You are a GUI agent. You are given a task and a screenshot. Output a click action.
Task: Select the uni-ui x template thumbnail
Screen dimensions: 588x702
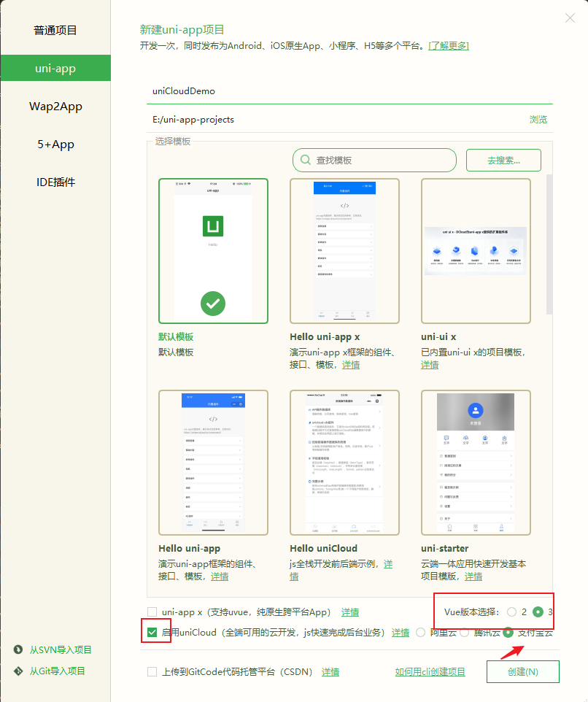click(x=476, y=251)
